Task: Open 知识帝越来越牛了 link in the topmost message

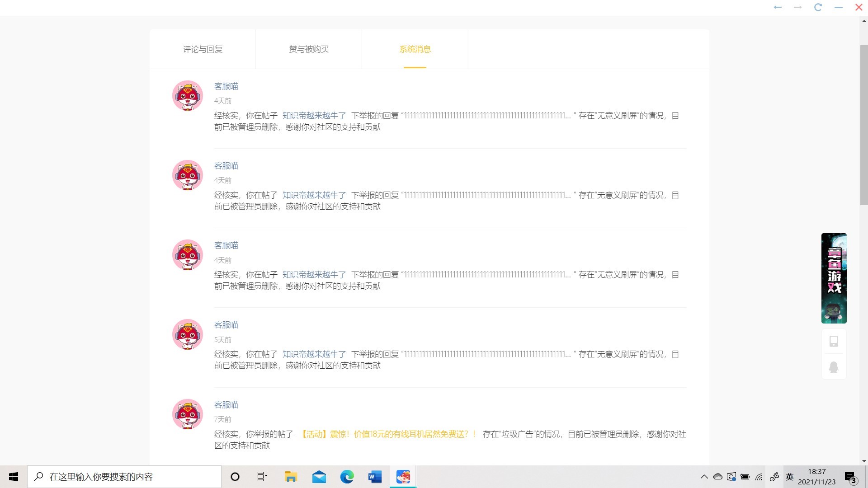Action: (x=314, y=116)
